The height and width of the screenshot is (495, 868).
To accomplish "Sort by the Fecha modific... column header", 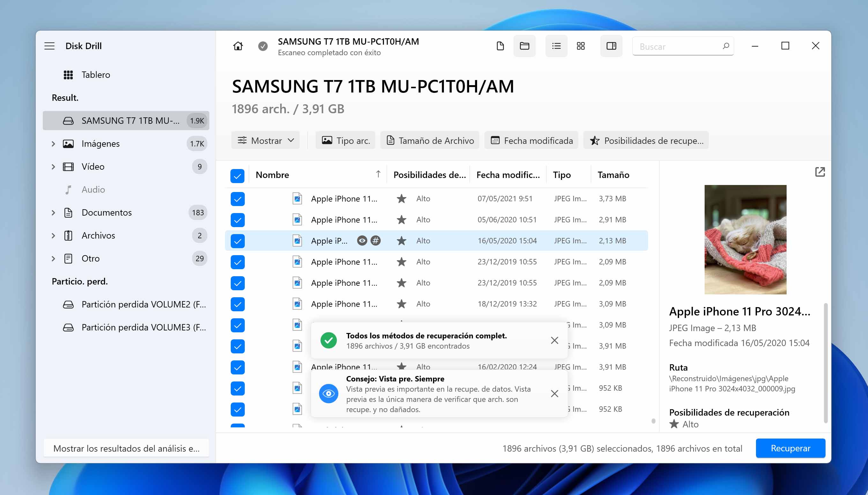I will click(508, 175).
